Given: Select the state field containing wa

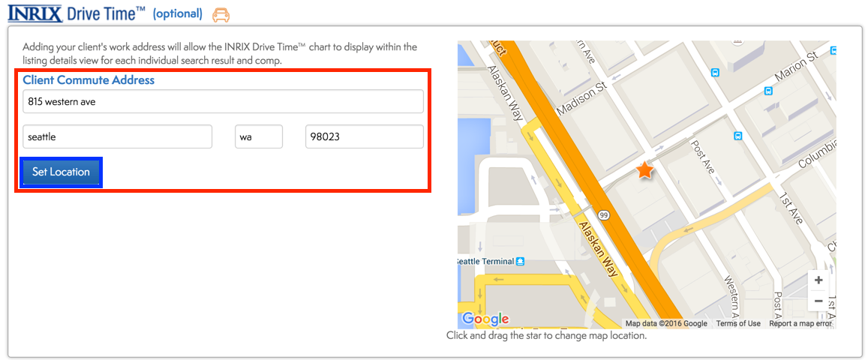Looking at the screenshot, I should point(259,136).
